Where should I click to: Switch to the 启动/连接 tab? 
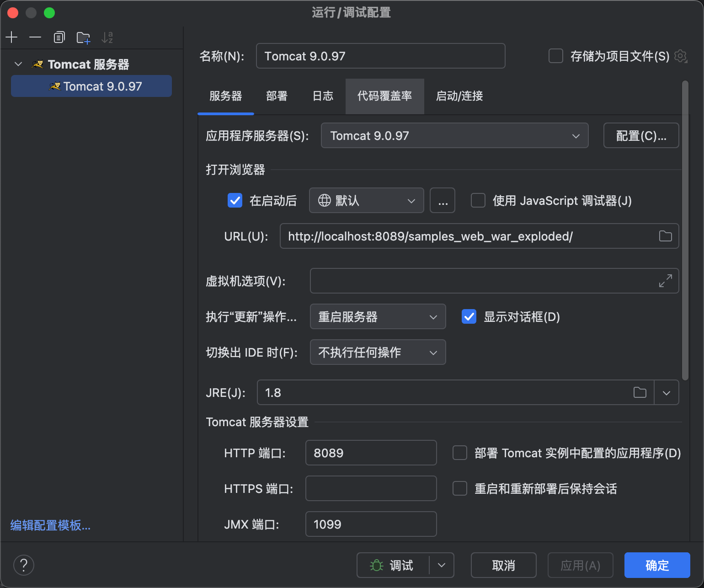pyautogui.click(x=459, y=96)
